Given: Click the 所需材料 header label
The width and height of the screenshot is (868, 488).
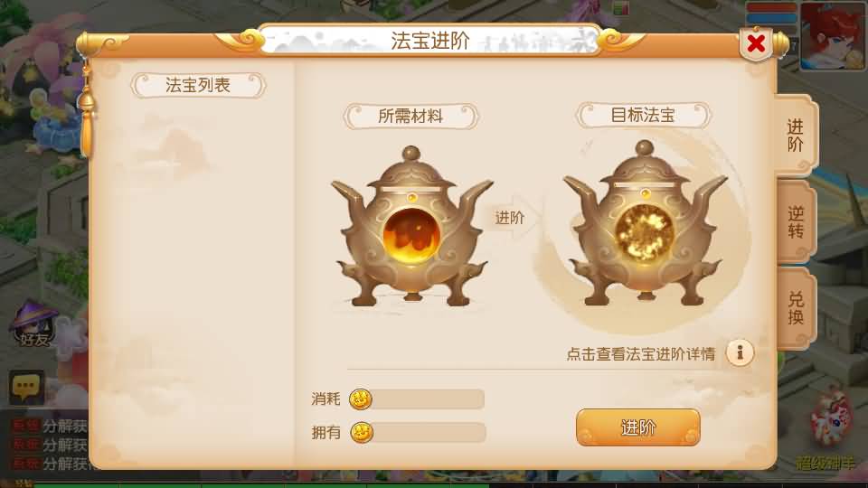Looking at the screenshot, I should pos(410,117).
